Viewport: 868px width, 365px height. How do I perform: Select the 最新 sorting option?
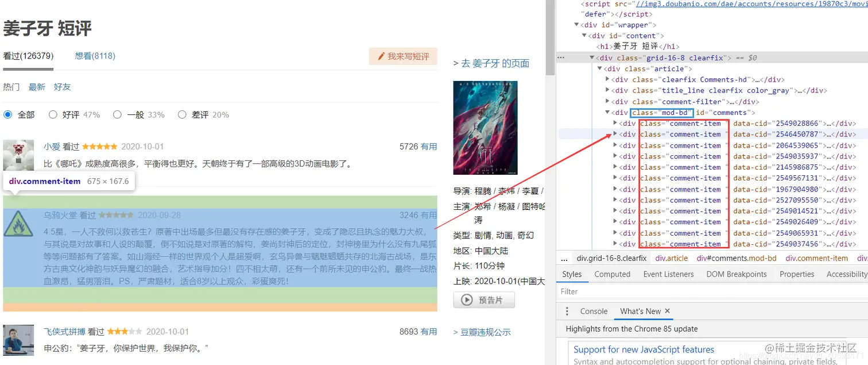point(36,87)
